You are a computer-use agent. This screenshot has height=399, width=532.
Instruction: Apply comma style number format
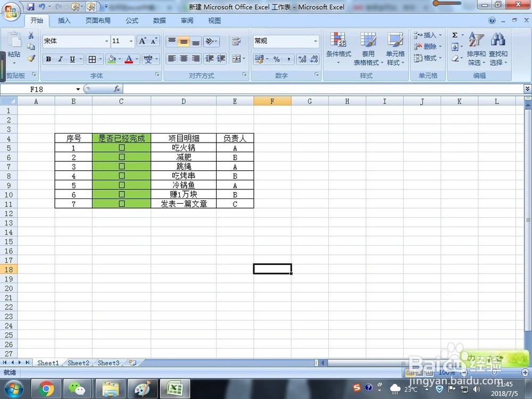pos(288,60)
